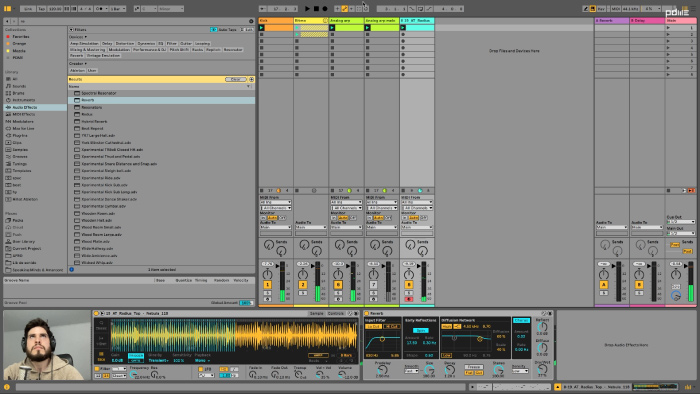The image size is (700, 394).
Task: Open the Main Out dropdown
Action: [681, 233]
